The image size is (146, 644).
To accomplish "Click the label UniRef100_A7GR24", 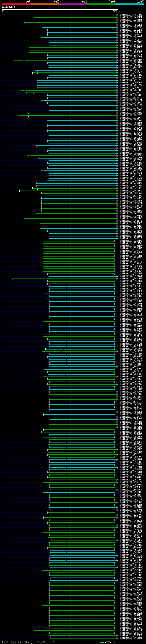I will point(131,344).
